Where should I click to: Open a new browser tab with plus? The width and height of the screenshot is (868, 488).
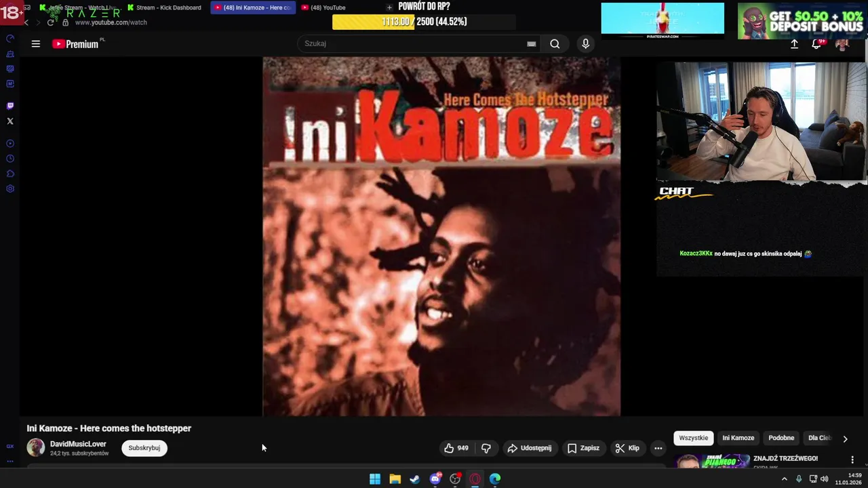pos(389,7)
